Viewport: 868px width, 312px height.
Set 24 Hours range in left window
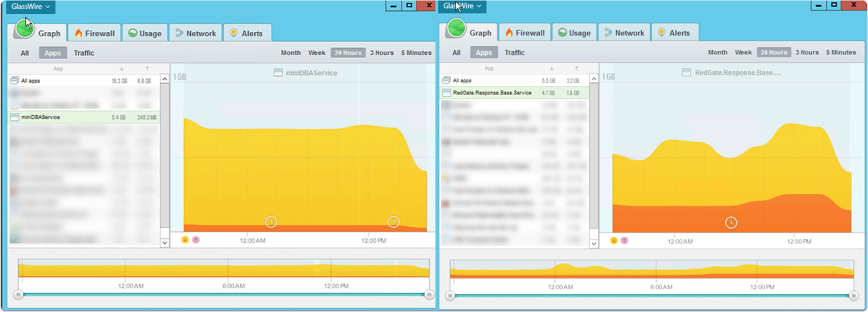[x=348, y=53]
